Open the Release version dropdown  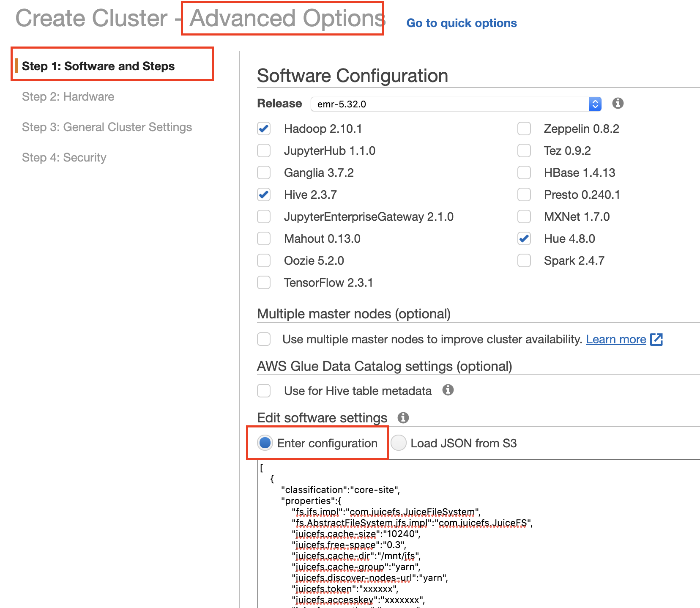coord(456,104)
